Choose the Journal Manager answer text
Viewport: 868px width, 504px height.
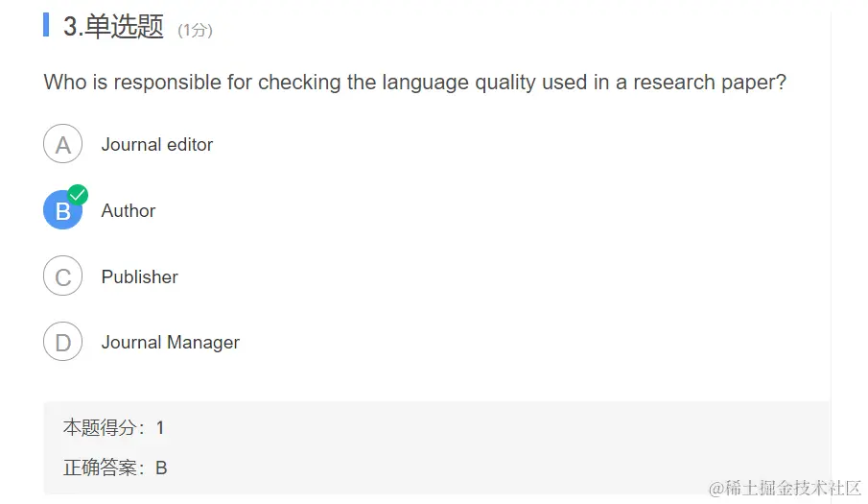click(x=171, y=343)
